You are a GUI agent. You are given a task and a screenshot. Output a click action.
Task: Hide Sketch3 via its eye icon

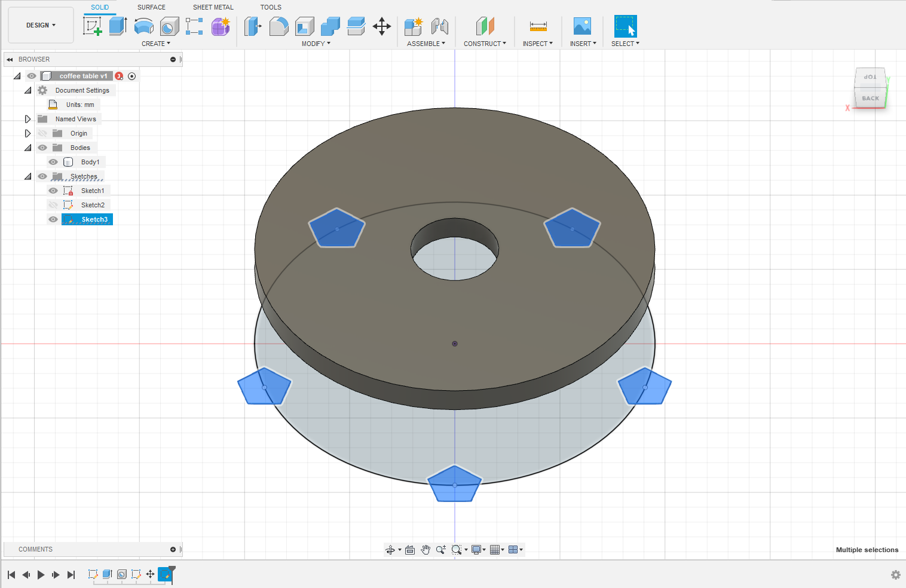53,219
